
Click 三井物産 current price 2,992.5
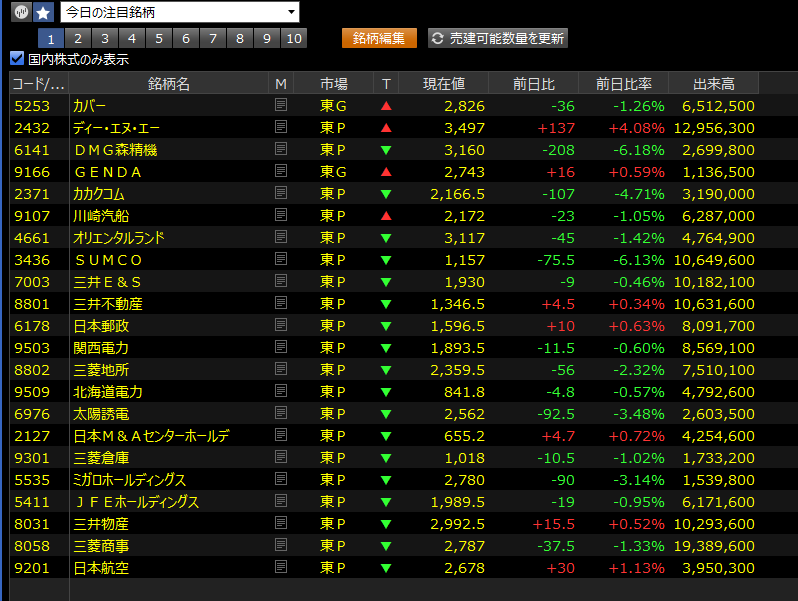(458, 524)
